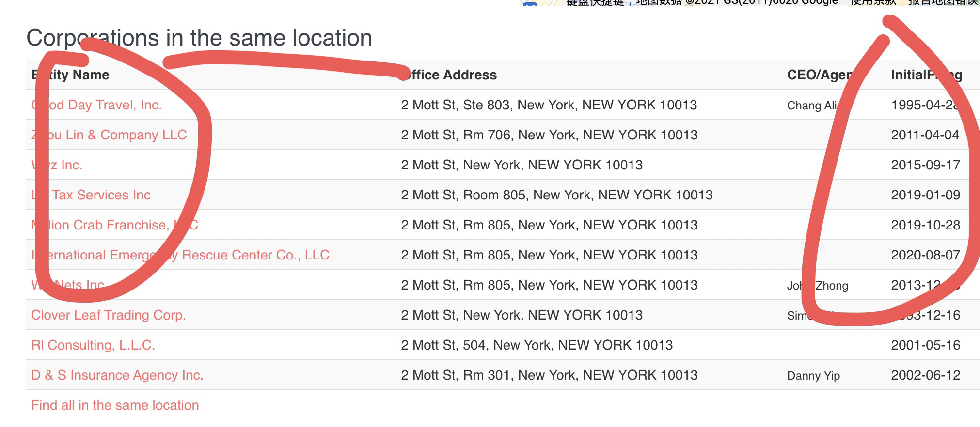
Task: Click Find all in the same location
Action: pyautogui.click(x=115, y=405)
